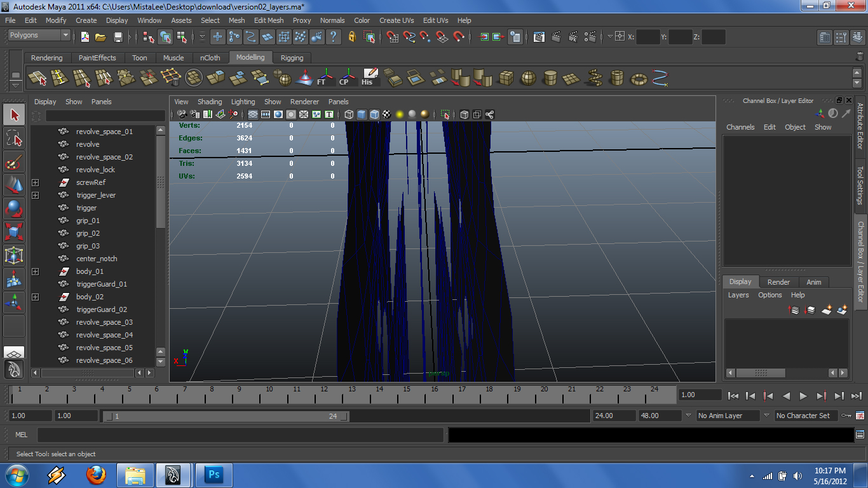The width and height of the screenshot is (868, 488).
Task: Click the help question mark icon
Action: (x=333, y=37)
